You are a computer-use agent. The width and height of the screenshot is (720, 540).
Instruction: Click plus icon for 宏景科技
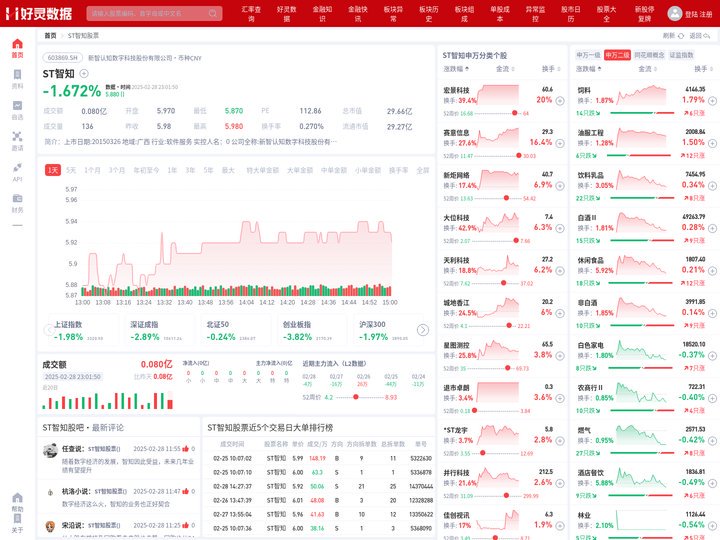tap(560, 101)
